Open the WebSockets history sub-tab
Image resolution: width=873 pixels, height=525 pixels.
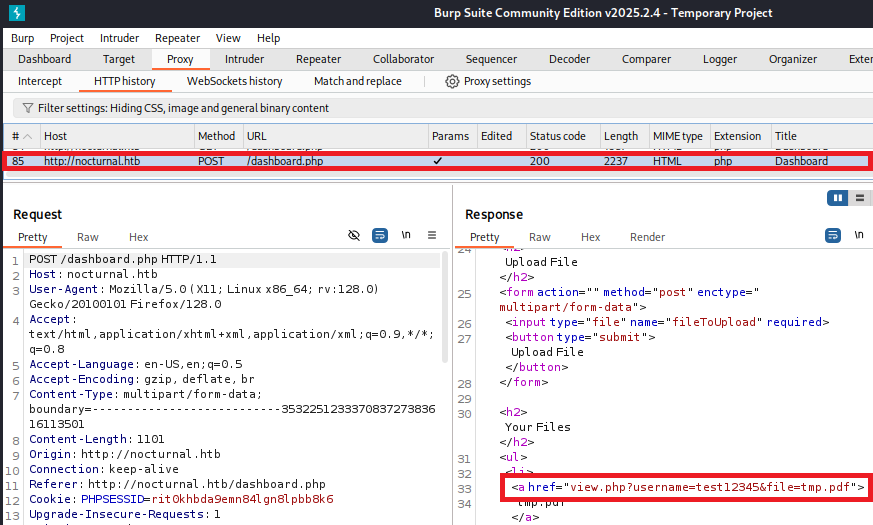(x=234, y=81)
